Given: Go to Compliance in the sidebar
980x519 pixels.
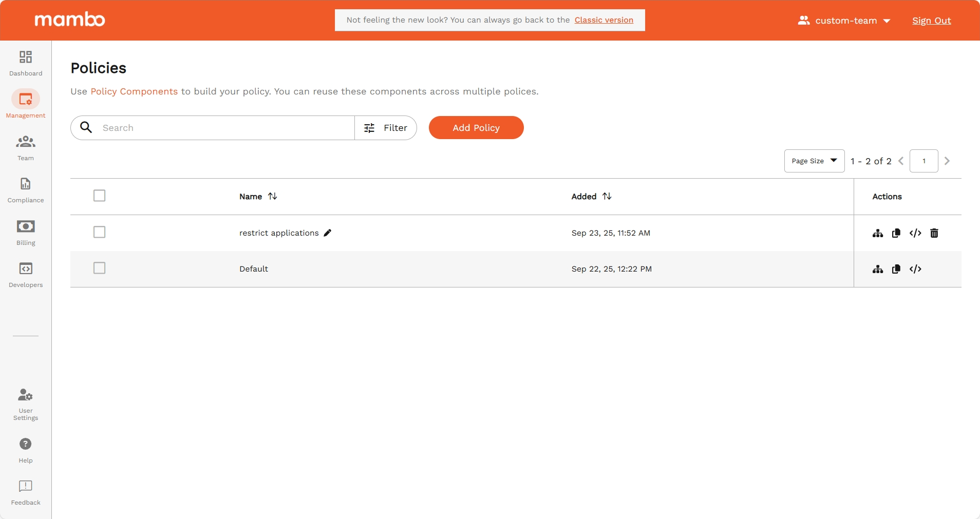Looking at the screenshot, I should 26,190.
